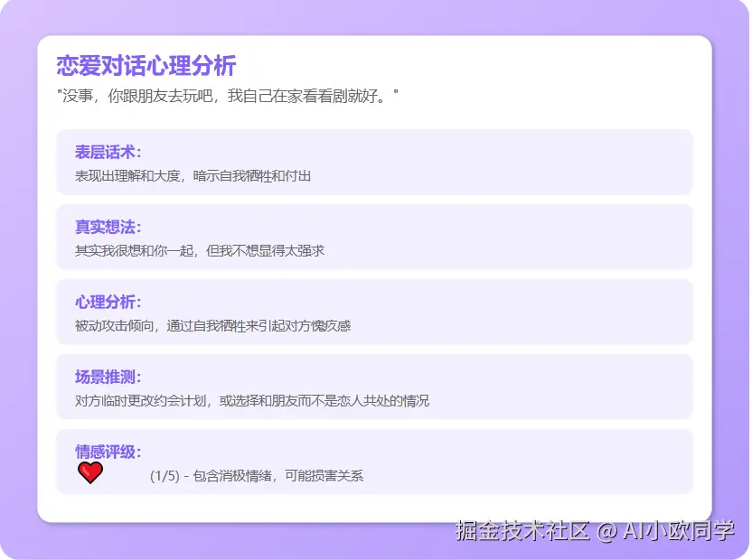Click the title 恋爱对话心理分析
The height and width of the screenshot is (560, 752).
pos(146,65)
